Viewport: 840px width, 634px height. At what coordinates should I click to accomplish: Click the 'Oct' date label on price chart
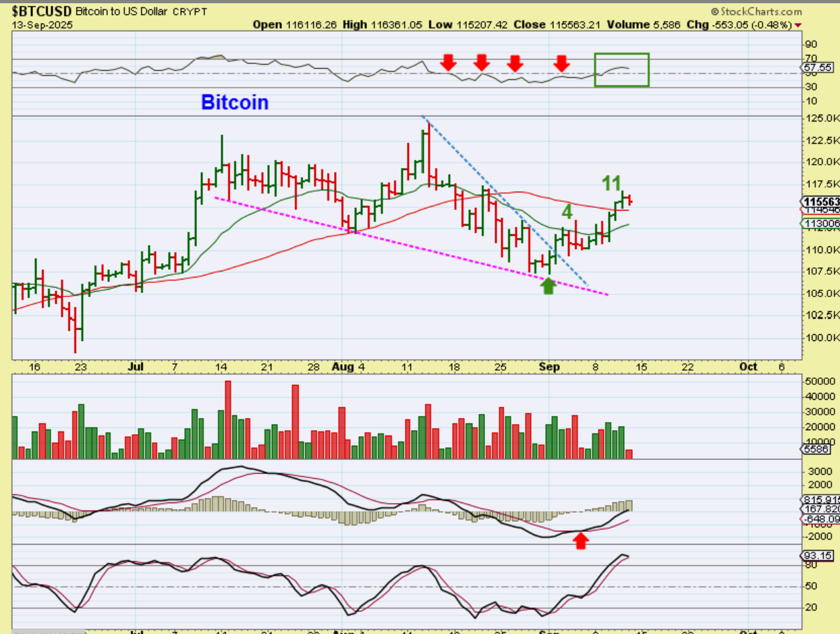[748, 367]
